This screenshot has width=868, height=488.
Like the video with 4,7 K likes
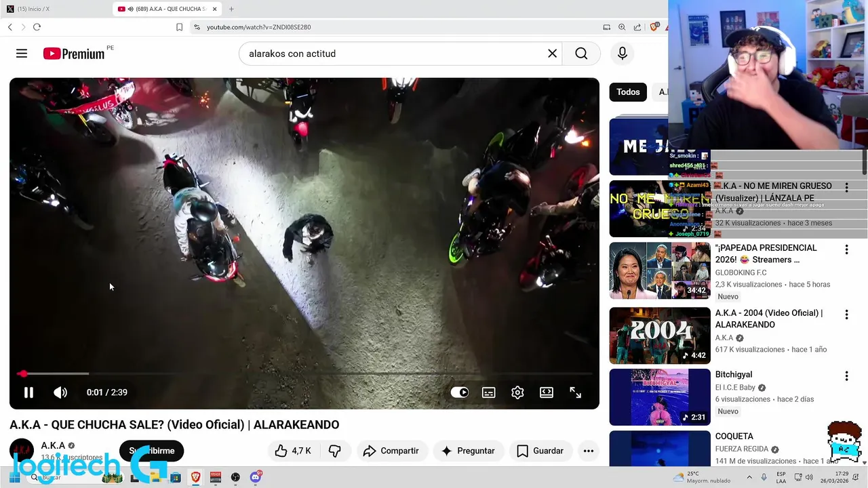(x=293, y=451)
